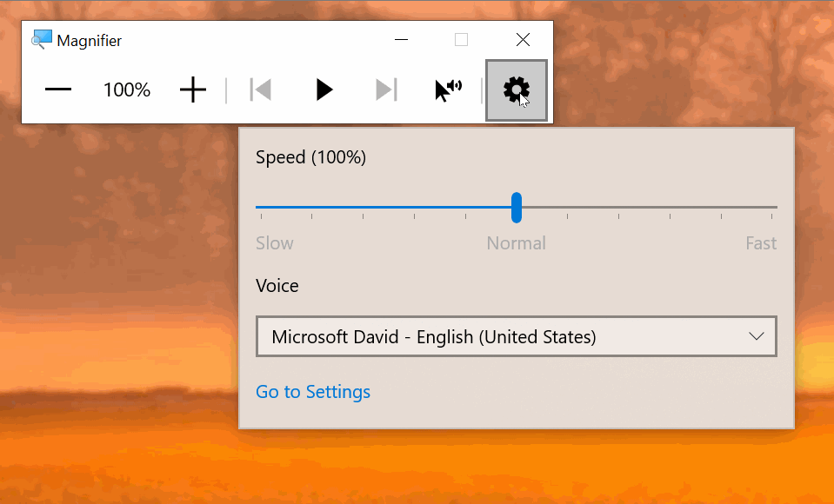Zoom out with the minus button
834x504 pixels.
point(58,90)
